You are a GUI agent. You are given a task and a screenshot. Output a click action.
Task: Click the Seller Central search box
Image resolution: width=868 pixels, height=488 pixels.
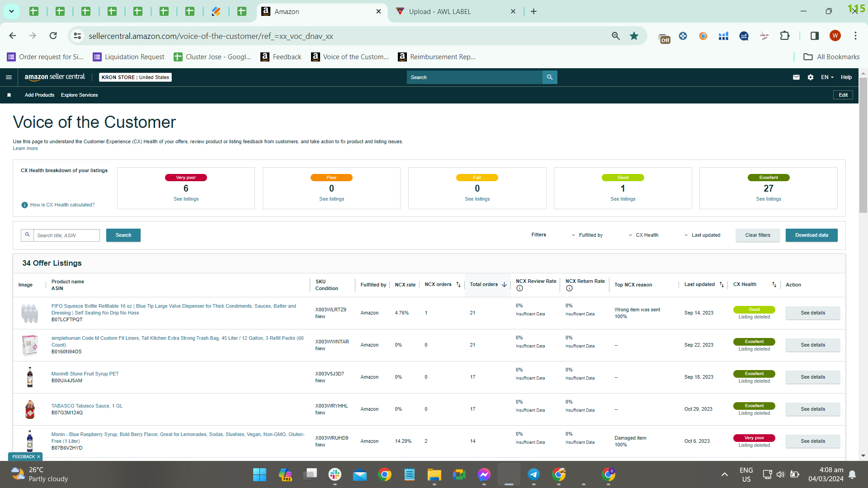pos(475,77)
